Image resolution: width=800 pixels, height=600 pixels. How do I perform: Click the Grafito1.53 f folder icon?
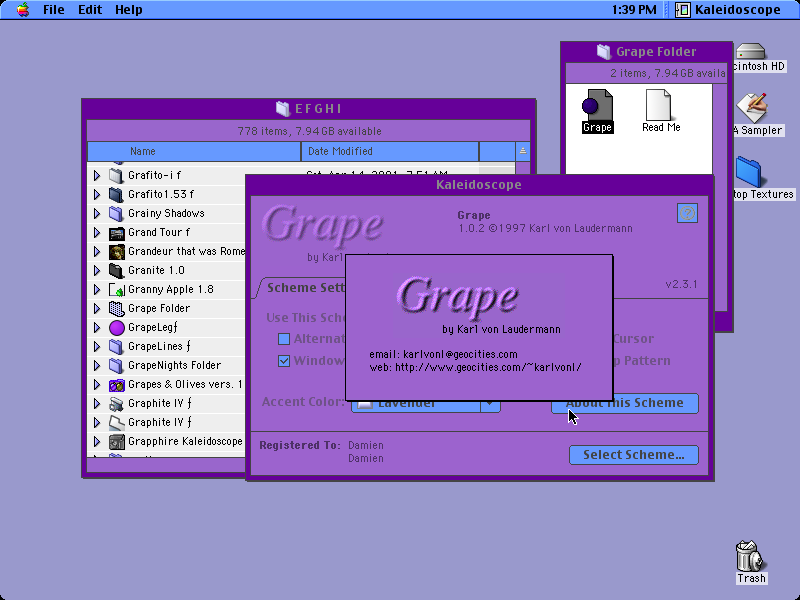116,194
